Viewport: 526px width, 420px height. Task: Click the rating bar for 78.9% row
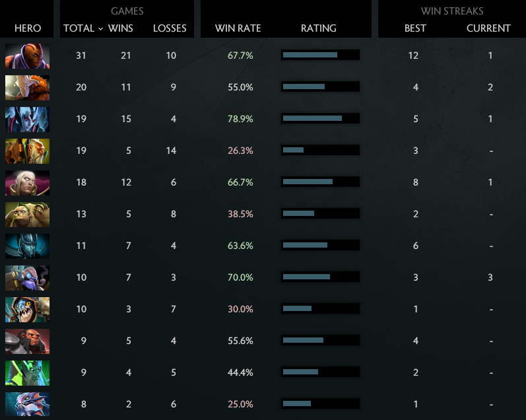pyautogui.click(x=320, y=119)
